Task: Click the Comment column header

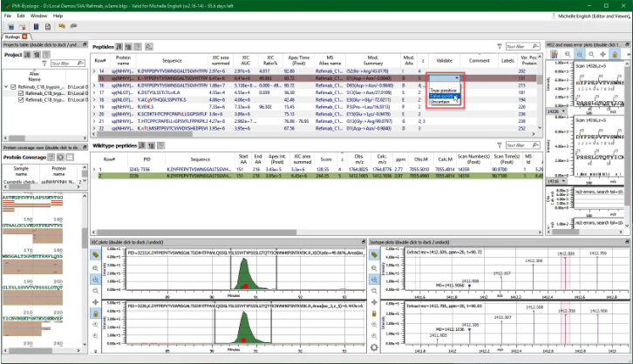Action: tap(479, 60)
